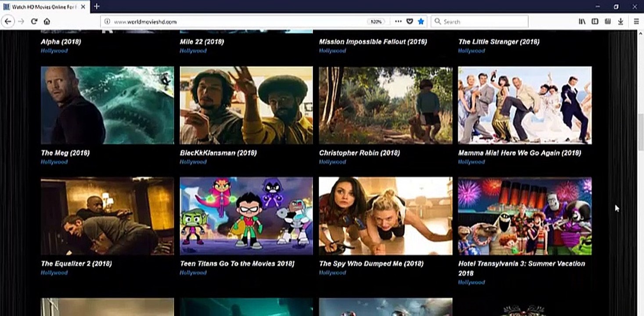Click The Equalizer 2 (2018) title link
644x316 pixels.
coord(76,263)
